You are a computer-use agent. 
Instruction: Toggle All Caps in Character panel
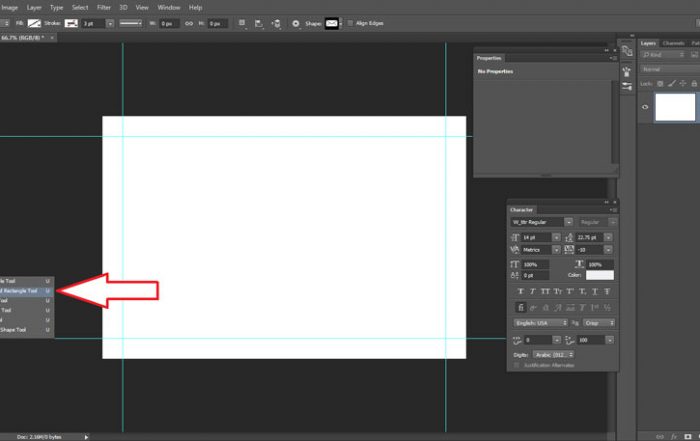545,291
